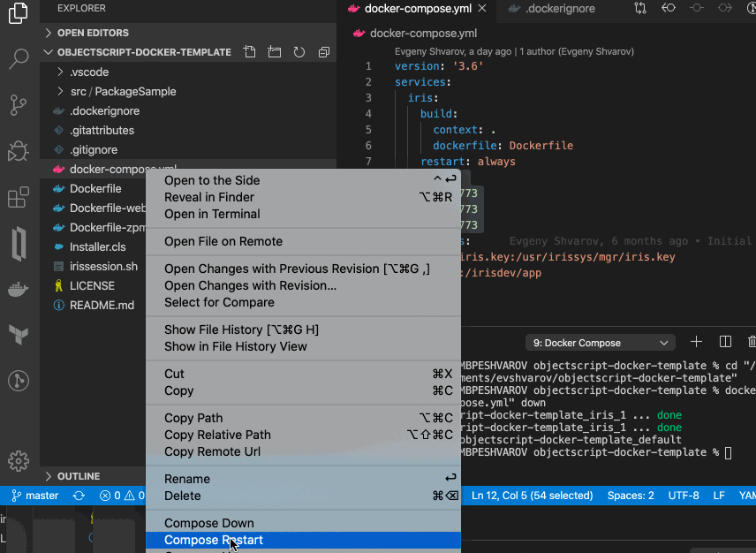Refresh the Explorer file tree
The width and height of the screenshot is (756, 553).
click(x=299, y=52)
